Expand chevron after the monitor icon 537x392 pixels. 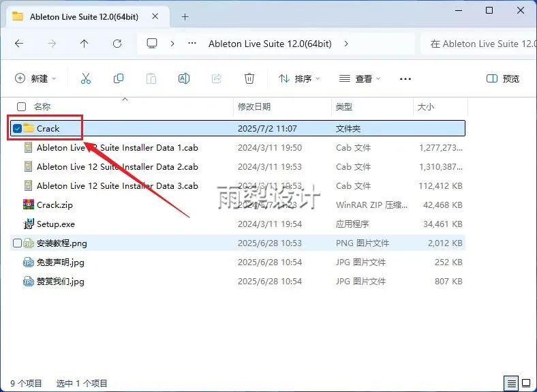172,44
